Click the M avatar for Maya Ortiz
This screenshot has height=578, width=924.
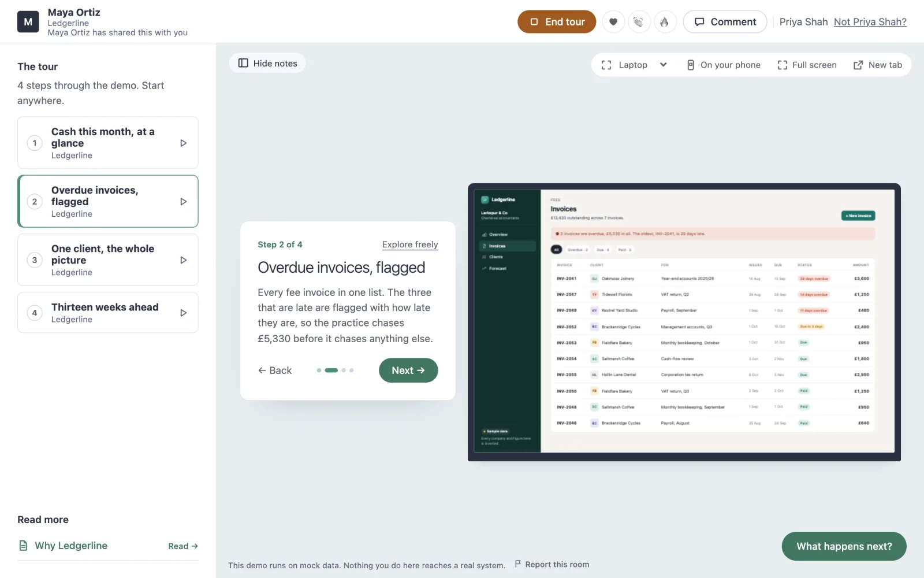28,22
